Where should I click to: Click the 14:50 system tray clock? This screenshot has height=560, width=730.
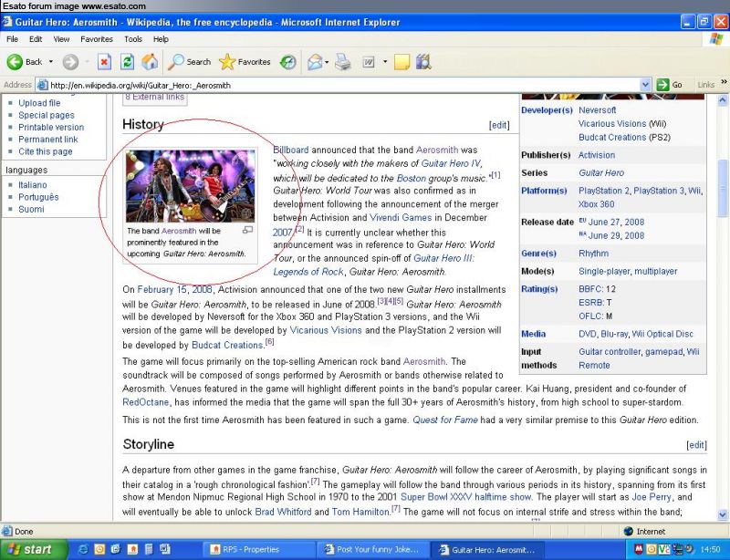pos(709,549)
